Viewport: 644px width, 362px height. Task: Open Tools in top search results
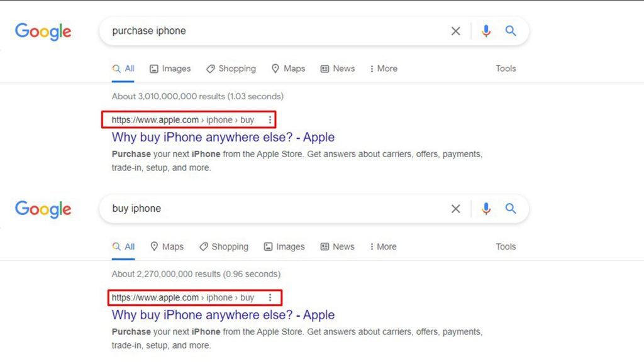tap(506, 69)
